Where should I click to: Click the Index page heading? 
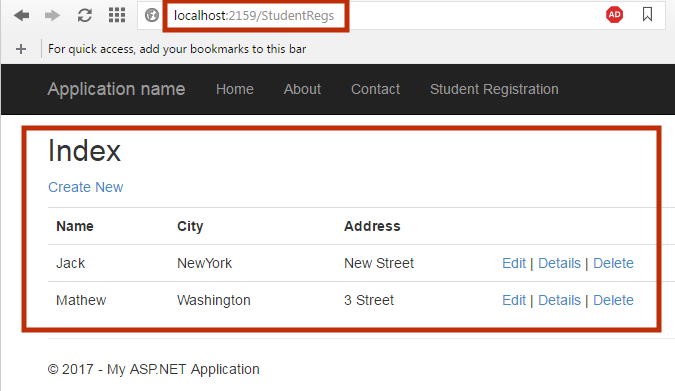coord(84,151)
